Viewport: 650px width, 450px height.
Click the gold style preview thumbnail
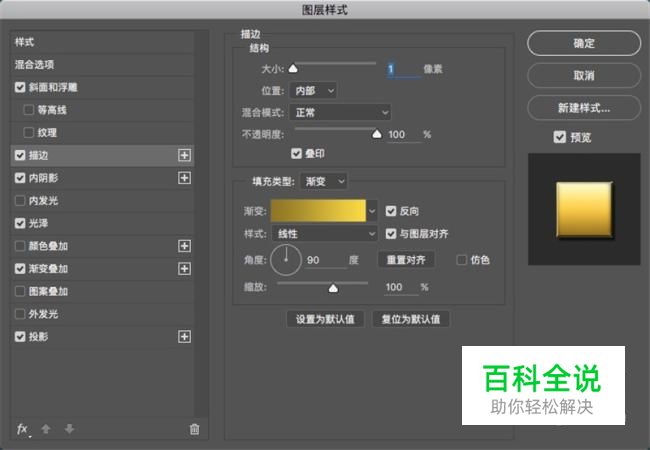coord(584,210)
